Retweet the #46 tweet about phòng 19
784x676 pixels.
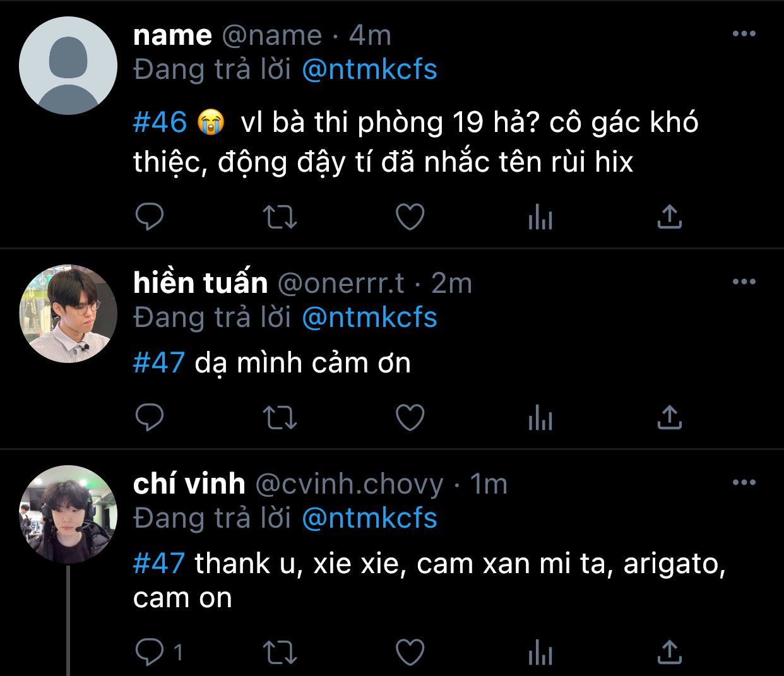click(x=279, y=218)
